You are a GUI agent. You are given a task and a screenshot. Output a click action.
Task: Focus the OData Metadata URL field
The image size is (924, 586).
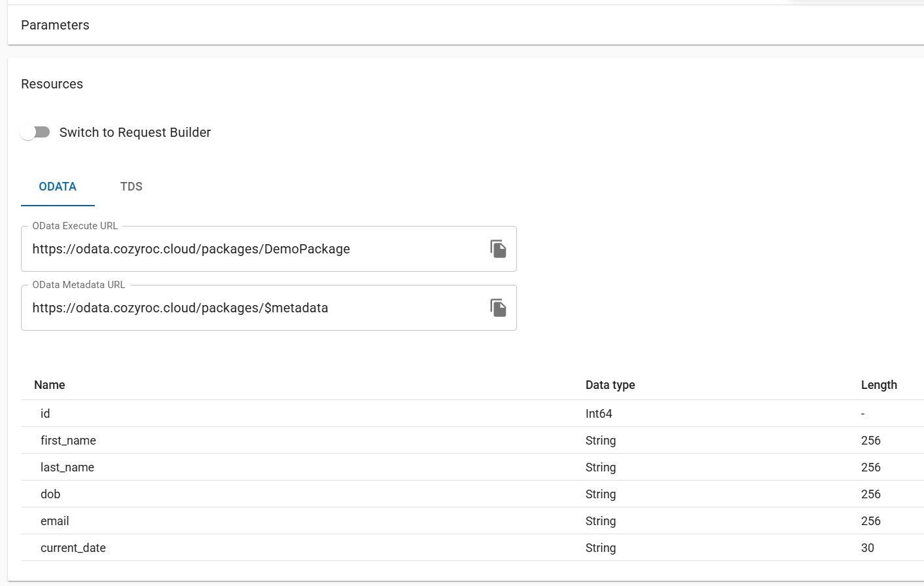pyautogui.click(x=255, y=308)
